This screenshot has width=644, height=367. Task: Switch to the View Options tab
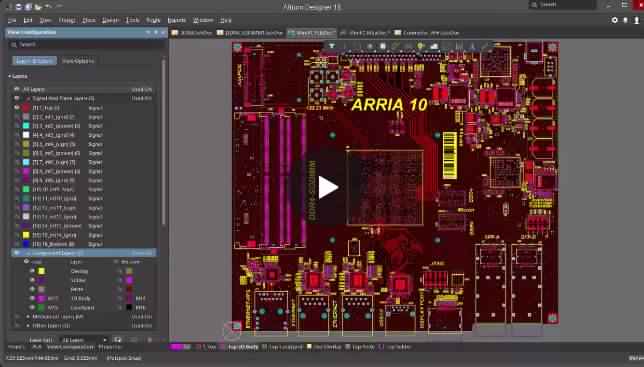(78, 61)
